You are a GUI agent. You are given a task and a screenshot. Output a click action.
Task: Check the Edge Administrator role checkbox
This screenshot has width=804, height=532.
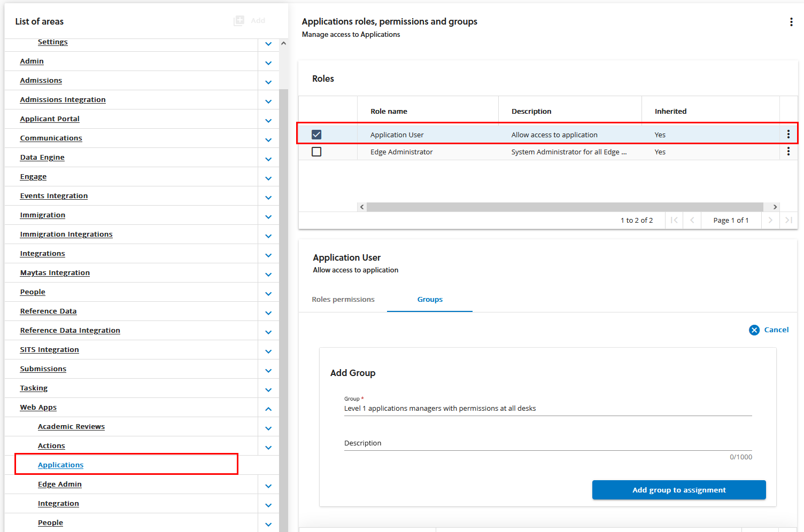[x=316, y=152]
